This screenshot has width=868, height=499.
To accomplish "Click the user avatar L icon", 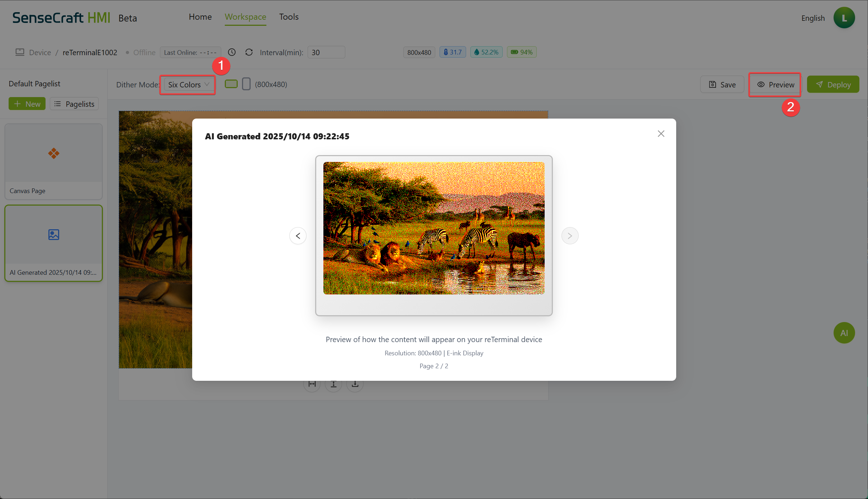I will [844, 18].
